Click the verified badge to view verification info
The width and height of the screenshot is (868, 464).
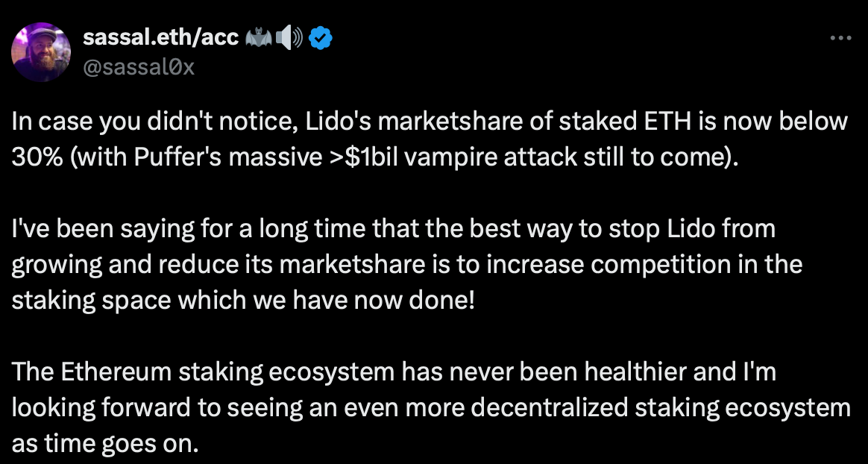pos(321,37)
